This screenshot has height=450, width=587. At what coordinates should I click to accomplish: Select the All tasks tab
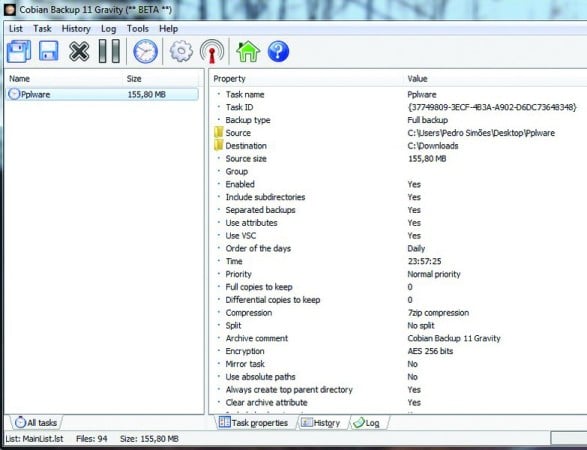[x=36, y=423]
